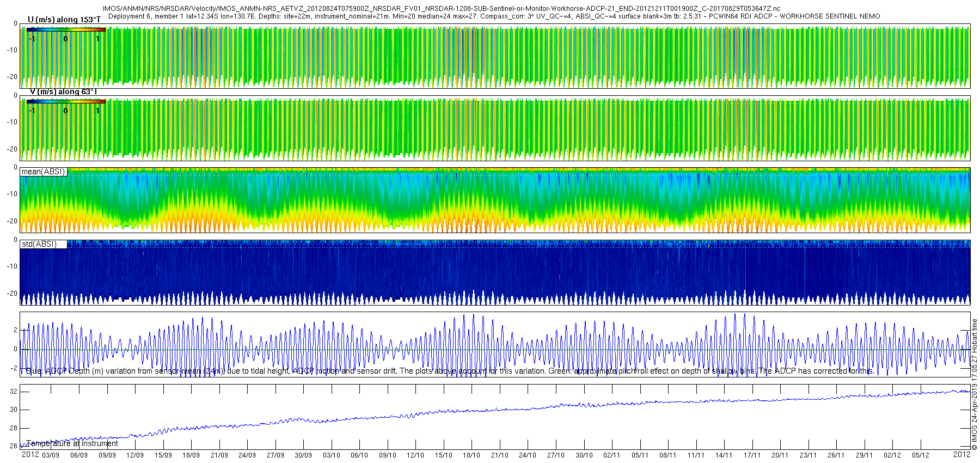Click the 12/09 date tick label
The image size is (980, 463).
135,455
